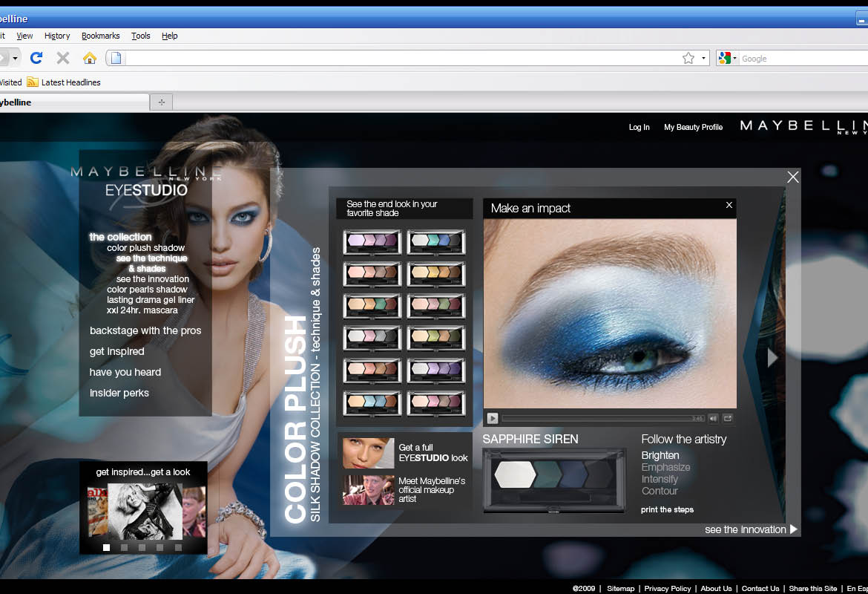Viewport: 868px width, 594px height.
Task: Play the Make an impact video
Action: (x=493, y=419)
